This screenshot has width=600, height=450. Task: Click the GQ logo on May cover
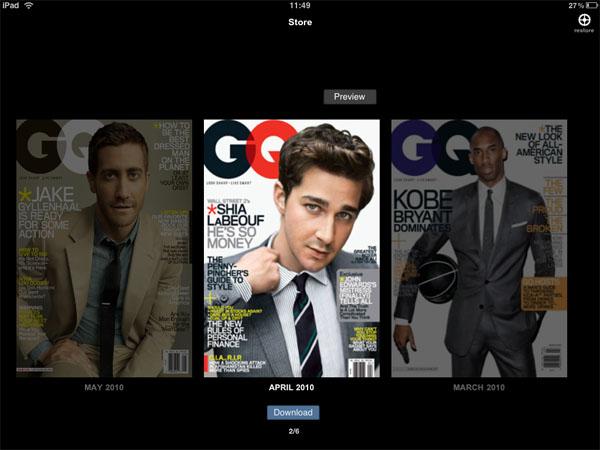[x=59, y=147]
